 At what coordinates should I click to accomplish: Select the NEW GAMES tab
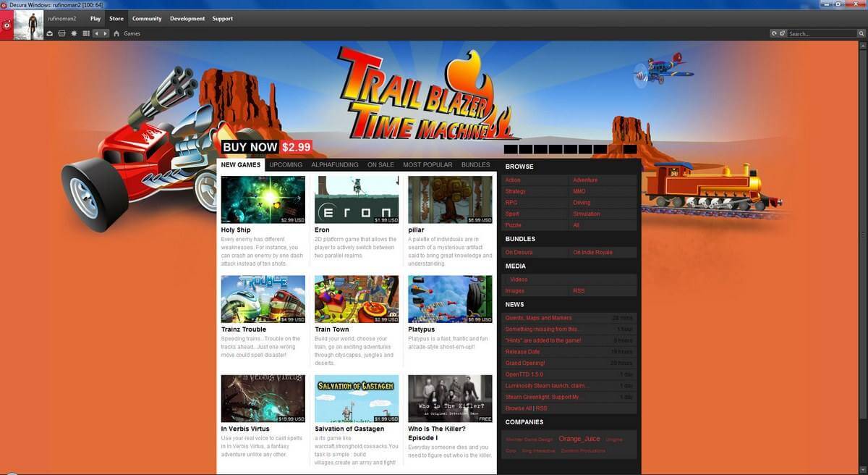point(241,165)
